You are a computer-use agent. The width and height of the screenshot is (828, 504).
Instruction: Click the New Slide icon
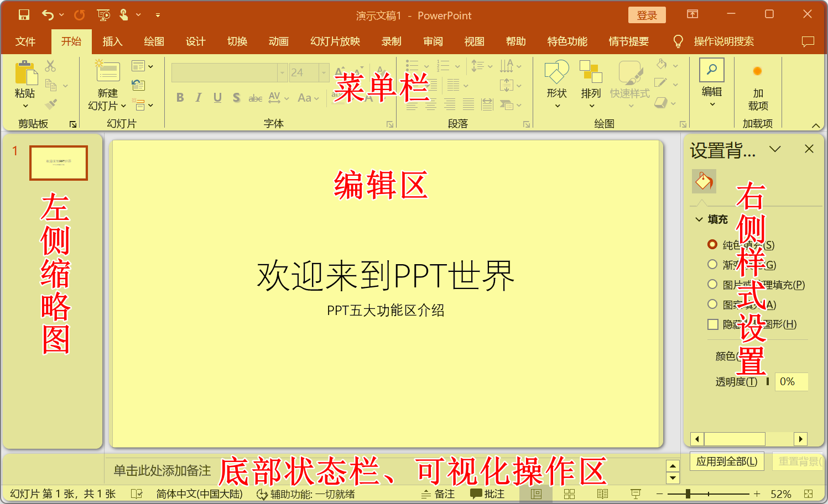[x=107, y=71]
